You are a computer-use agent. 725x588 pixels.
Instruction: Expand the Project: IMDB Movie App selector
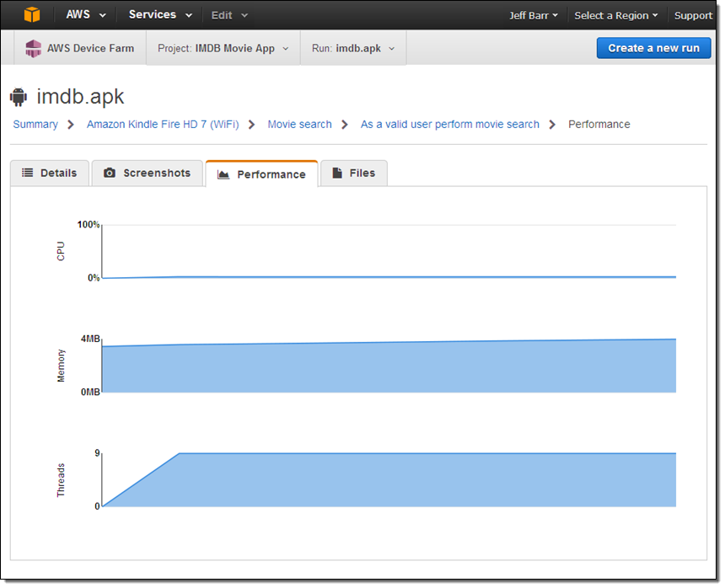pyautogui.click(x=223, y=48)
